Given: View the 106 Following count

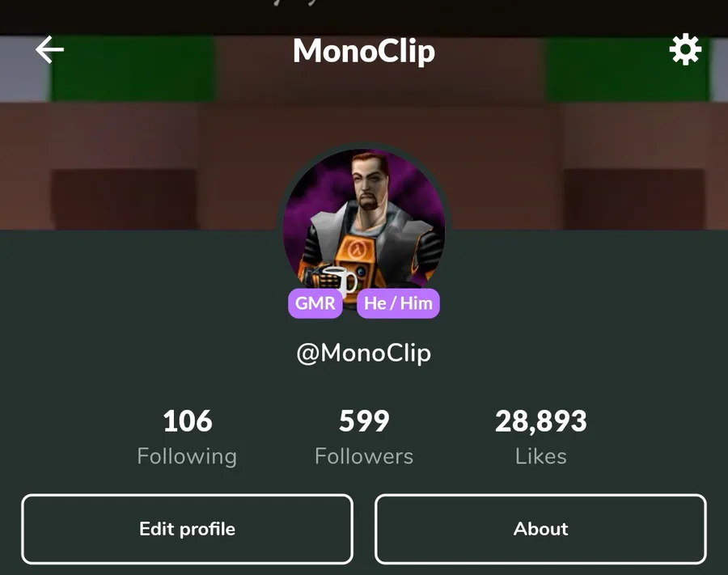Looking at the screenshot, I should (188, 421).
